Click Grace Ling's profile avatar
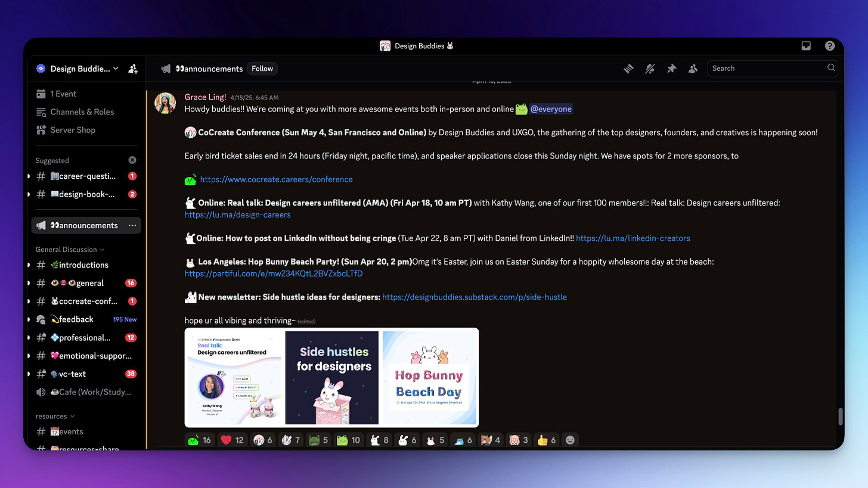 165,103
